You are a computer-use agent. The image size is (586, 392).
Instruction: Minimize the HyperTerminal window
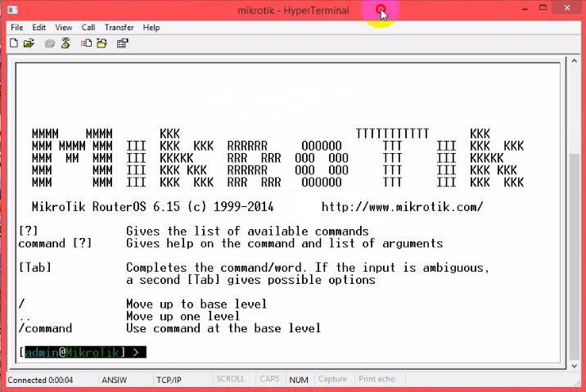coord(525,8)
